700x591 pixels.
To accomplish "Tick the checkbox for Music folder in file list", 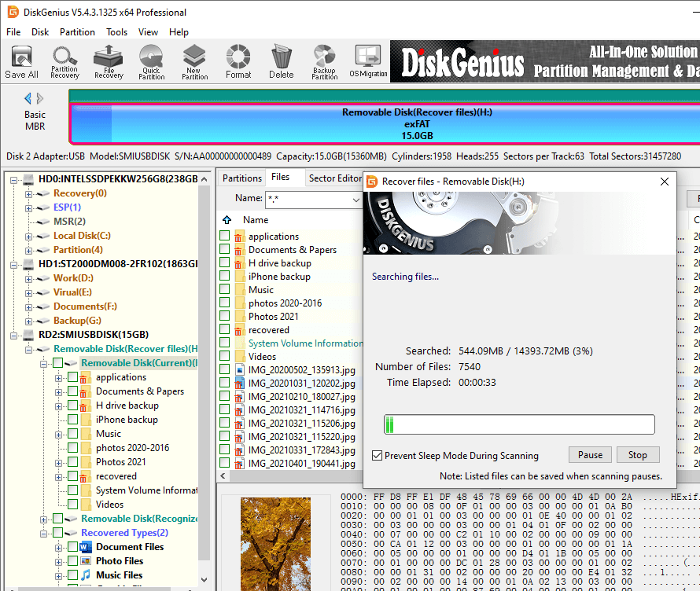I will (225, 289).
